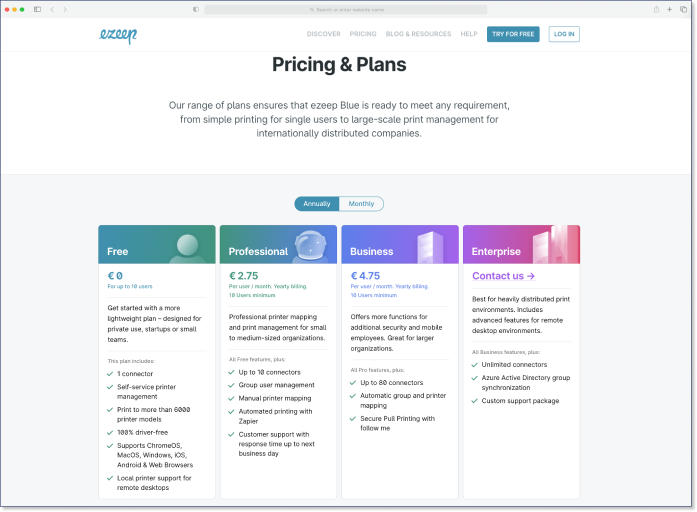Open a new tab with plus icon
This screenshot has height=512, width=697.
pyautogui.click(x=669, y=9)
